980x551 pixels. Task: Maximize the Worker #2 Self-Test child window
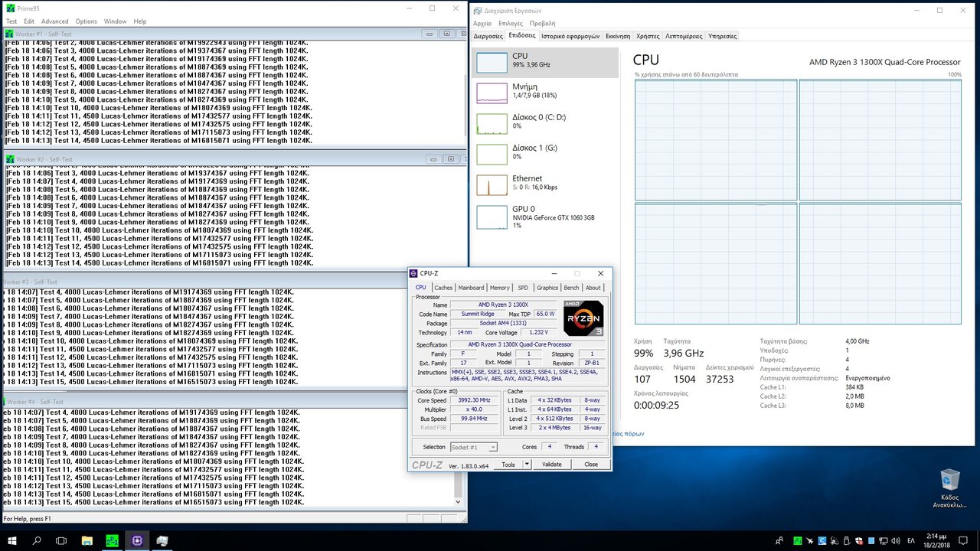coord(450,159)
